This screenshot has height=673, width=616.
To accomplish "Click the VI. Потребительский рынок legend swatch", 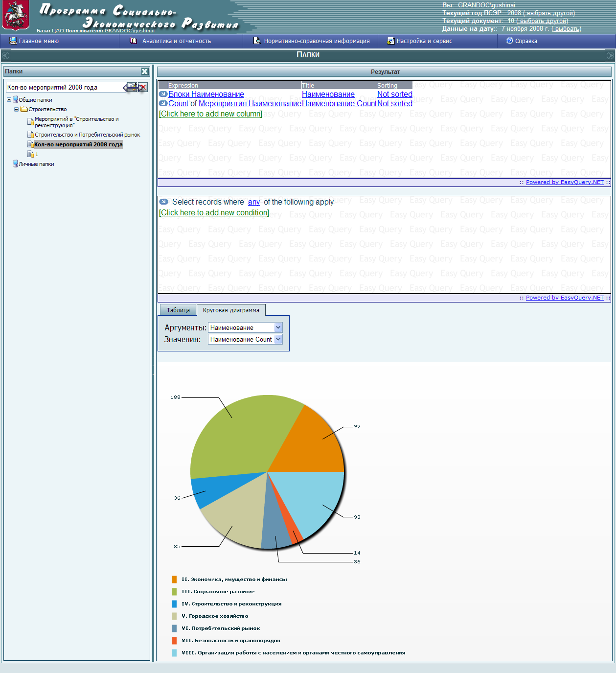I will click(x=174, y=628).
